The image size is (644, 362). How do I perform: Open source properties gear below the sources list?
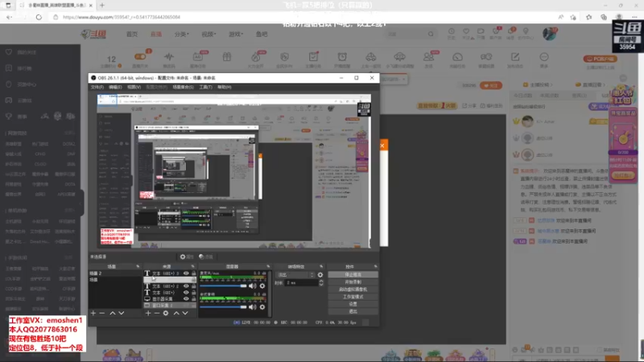point(166,313)
